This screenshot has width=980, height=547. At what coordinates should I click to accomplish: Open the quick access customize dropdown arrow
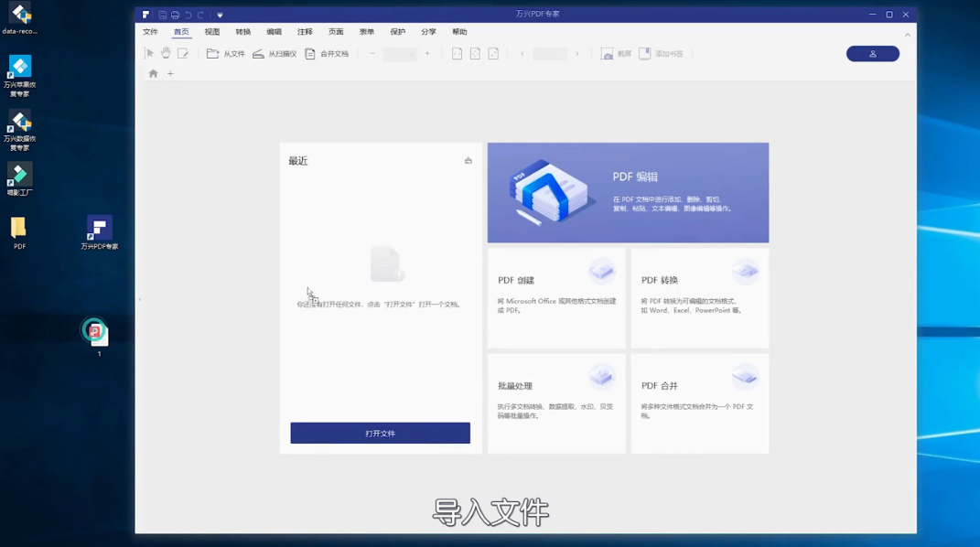click(220, 15)
